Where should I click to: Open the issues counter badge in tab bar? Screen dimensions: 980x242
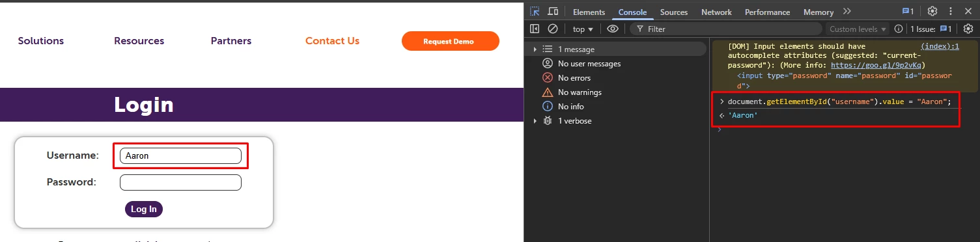pyautogui.click(x=908, y=12)
